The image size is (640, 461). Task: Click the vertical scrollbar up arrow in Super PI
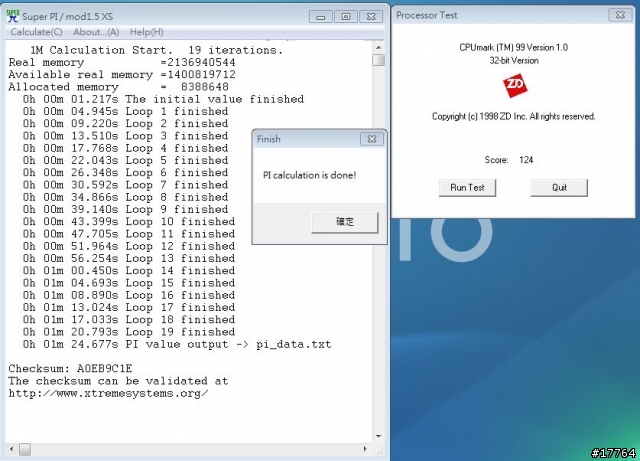tap(379, 48)
